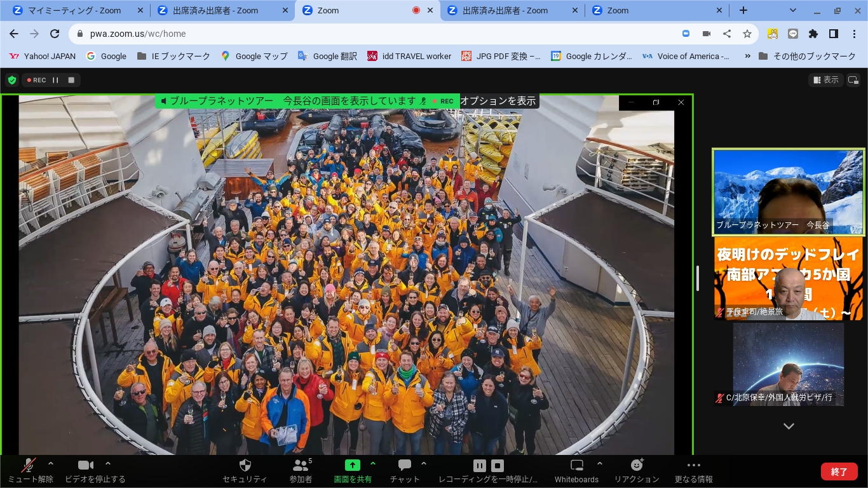Select ブループラネットツアー 今長谷 video thumbnail
Viewport: 868px width, 488px height.
click(x=789, y=192)
